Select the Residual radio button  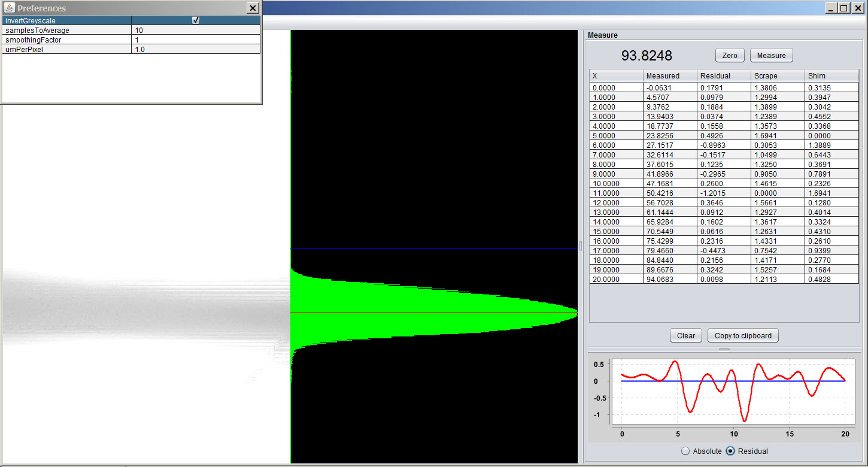(x=730, y=451)
